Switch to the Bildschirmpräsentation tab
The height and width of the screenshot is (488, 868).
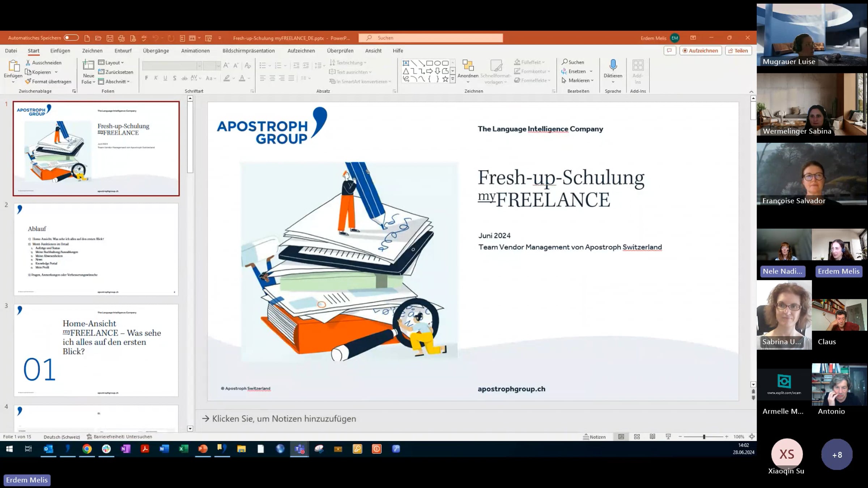[248, 51]
